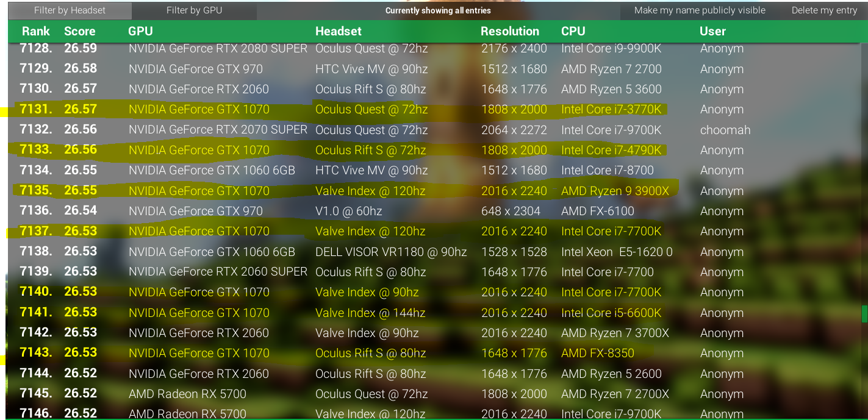Click the Score column header
Screen dimensions: 868x420
point(80,31)
